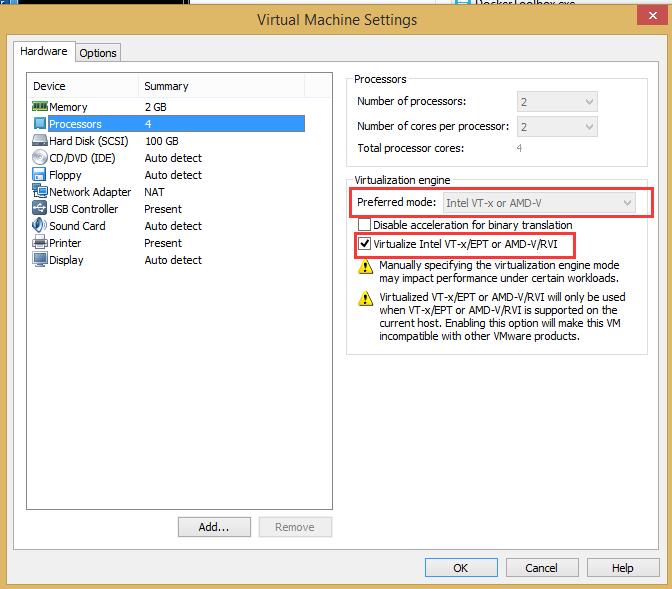The width and height of the screenshot is (672, 589).
Task: Select the Memory row label
Action: tap(68, 107)
